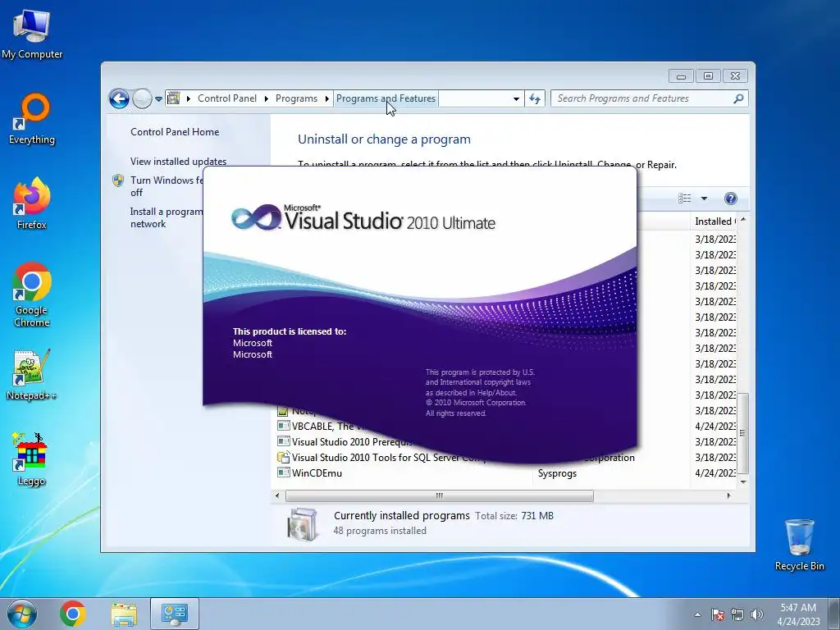The width and height of the screenshot is (840, 630).
Task: Maximize the Programs and Features window
Action: click(708, 76)
